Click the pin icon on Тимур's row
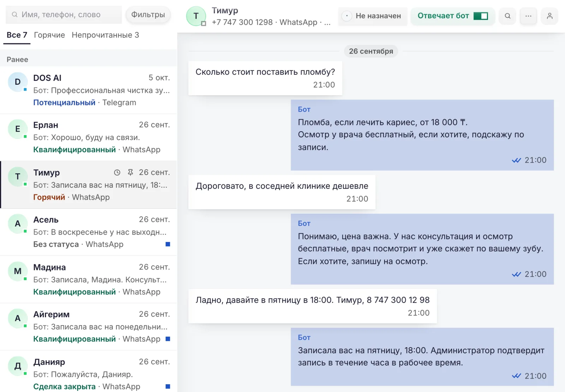Viewport: 565px width, 392px height. [130, 173]
